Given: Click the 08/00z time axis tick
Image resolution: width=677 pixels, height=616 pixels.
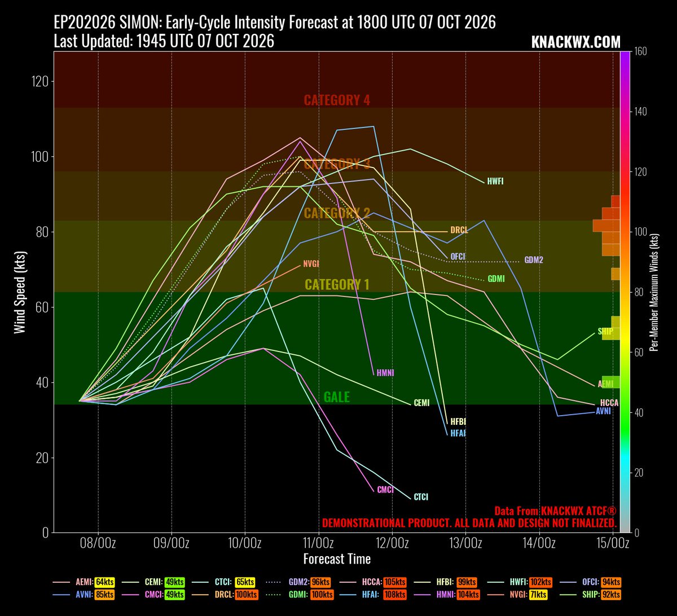Looking at the screenshot, I should click(98, 543).
